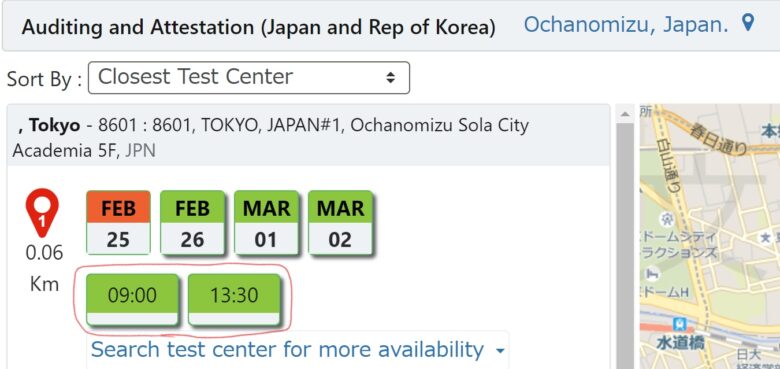Click the red number 1 map marker
The width and height of the screenshot is (780, 369).
tap(42, 213)
